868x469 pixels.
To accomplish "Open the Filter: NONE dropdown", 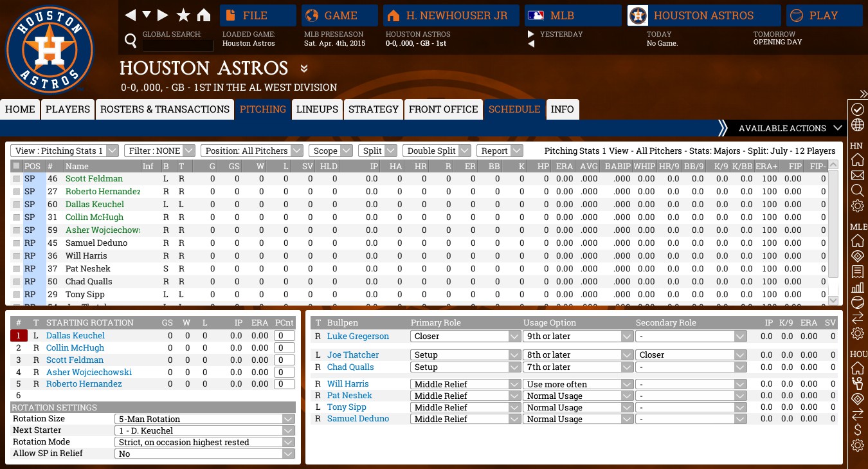I will tap(159, 151).
